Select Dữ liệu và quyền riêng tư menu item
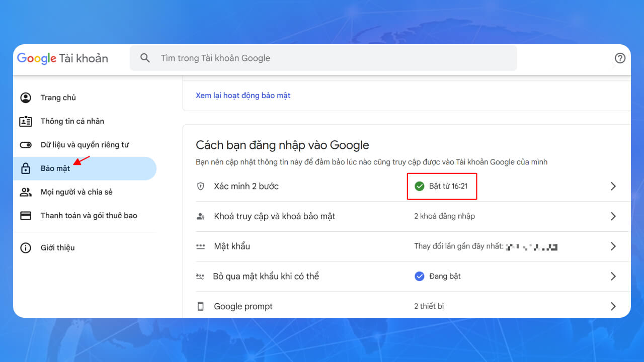The height and width of the screenshot is (362, 644). pos(85,145)
